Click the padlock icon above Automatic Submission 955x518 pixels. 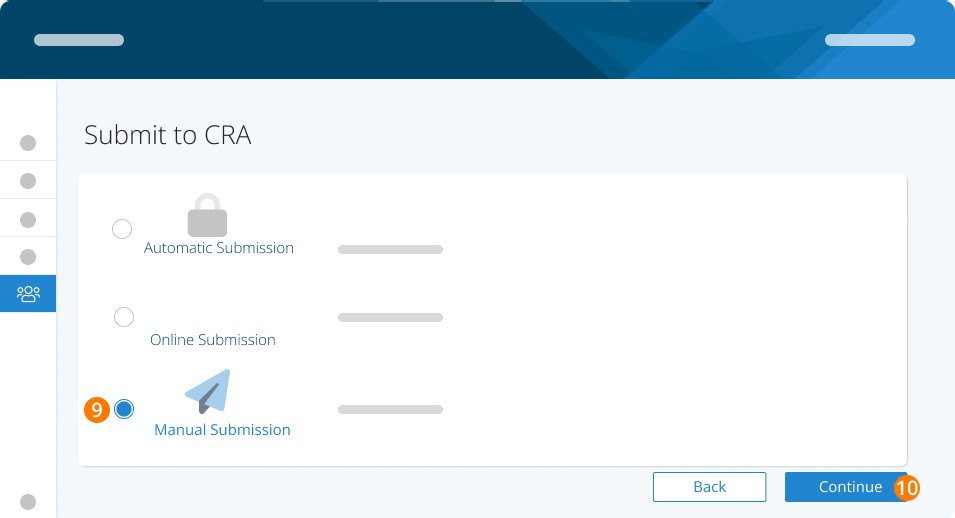click(x=207, y=215)
